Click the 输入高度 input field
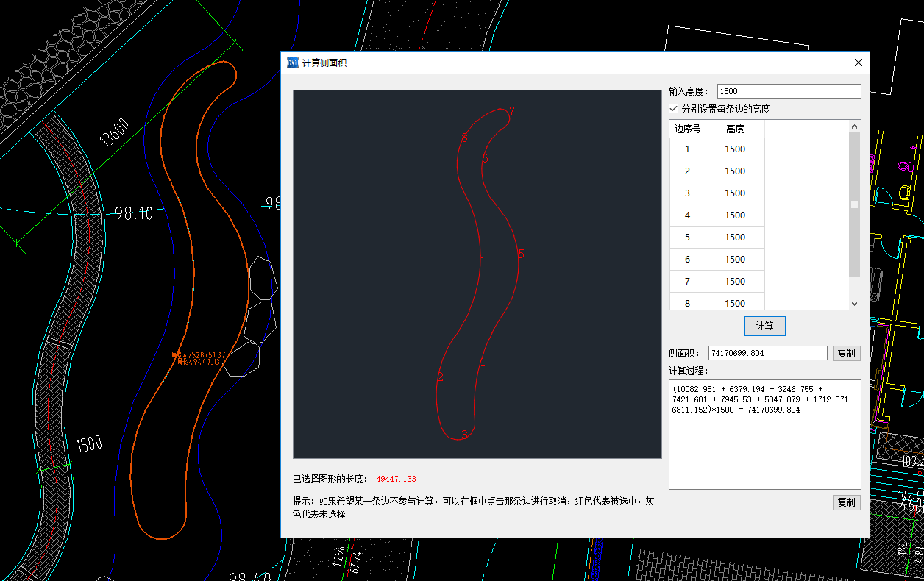924x581 pixels. pyautogui.click(x=788, y=91)
